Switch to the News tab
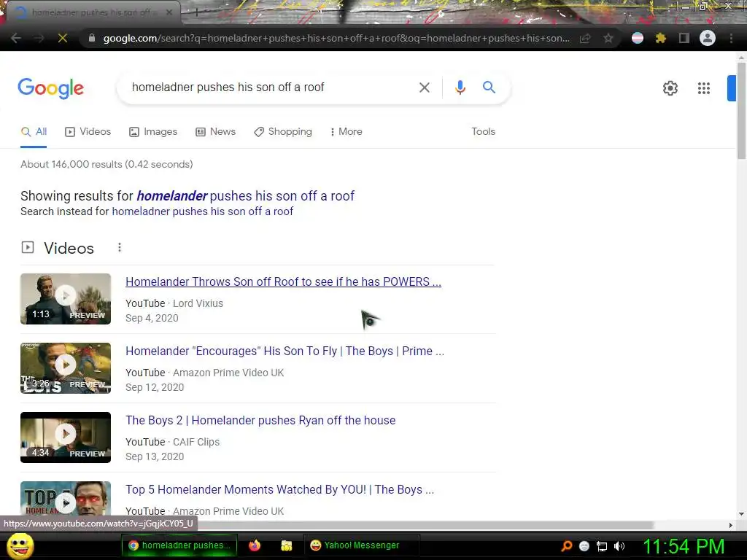This screenshot has height=560, width=747. 215,132
